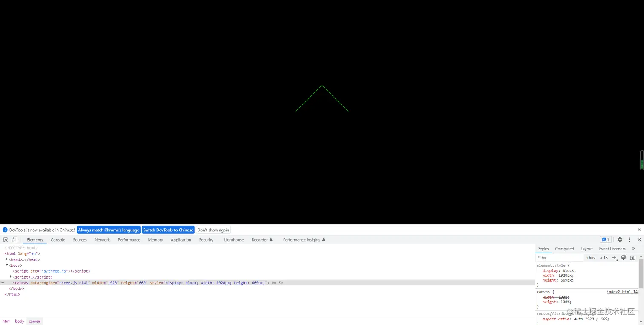
Task: Open the DevTools three-dot customize menu
Action: [630, 240]
